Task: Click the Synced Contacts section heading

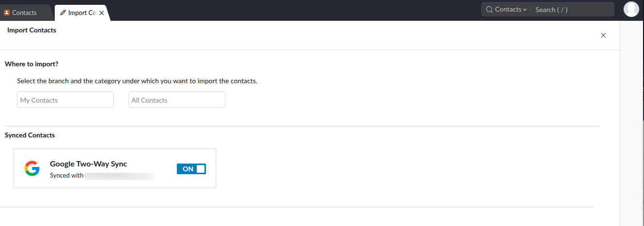Action: pos(30,135)
